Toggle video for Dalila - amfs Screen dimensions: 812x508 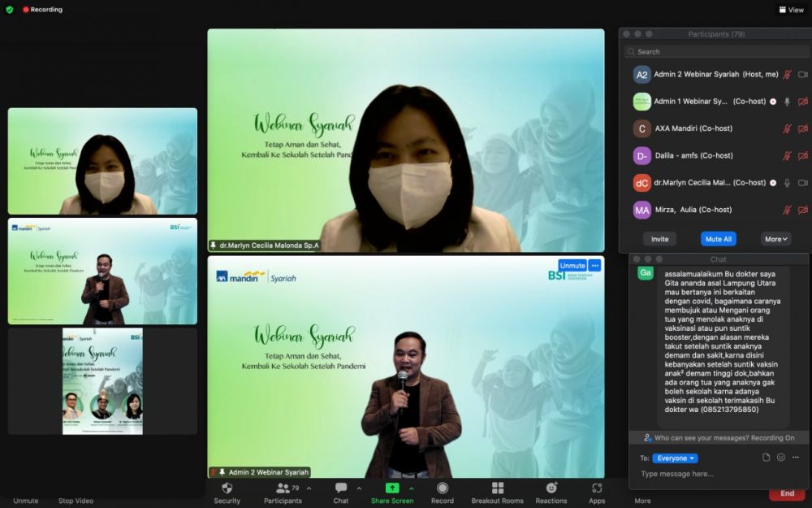click(x=802, y=155)
